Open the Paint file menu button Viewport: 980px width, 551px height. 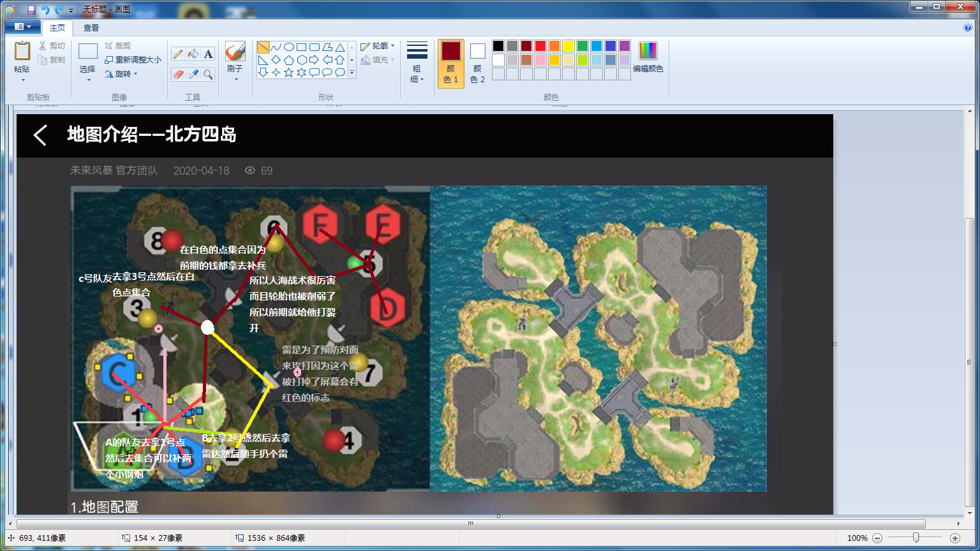point(22,27)
